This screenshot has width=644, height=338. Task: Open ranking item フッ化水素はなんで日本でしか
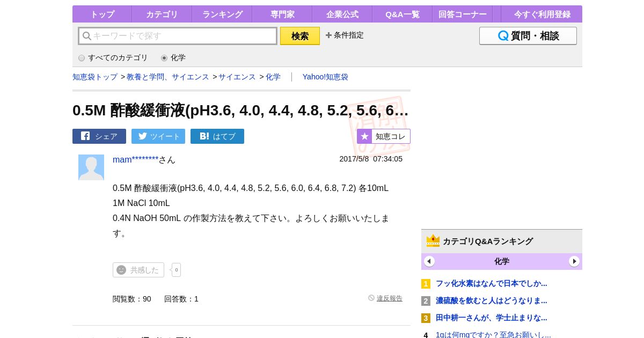(x=492, y=283)
